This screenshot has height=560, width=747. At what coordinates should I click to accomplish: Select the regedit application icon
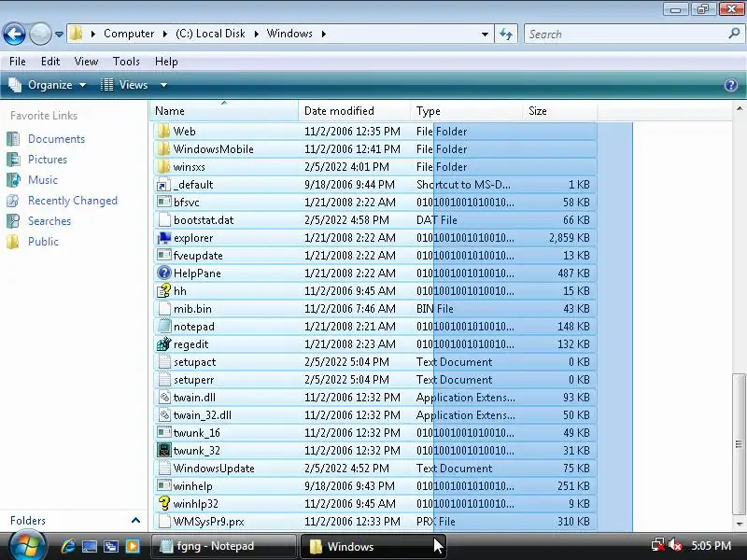(164, 343)
